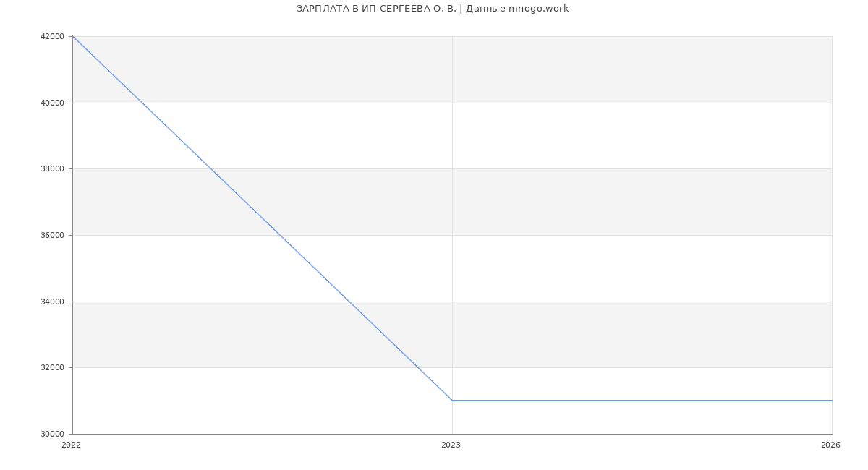Click the gray band between 32000 and 34000 right of 2023
Screen dimensions: 868x470
pos(642,334)
